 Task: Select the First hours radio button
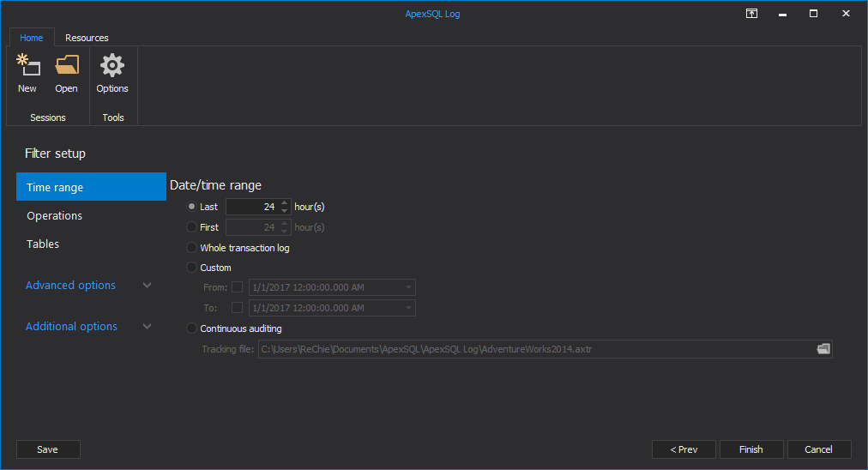(x=192, y=227)
